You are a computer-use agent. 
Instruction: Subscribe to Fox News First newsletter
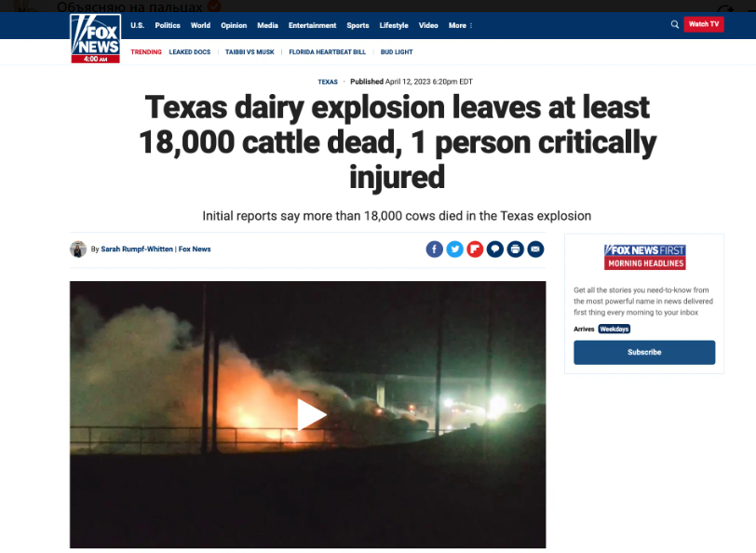(x=644, y=353)
